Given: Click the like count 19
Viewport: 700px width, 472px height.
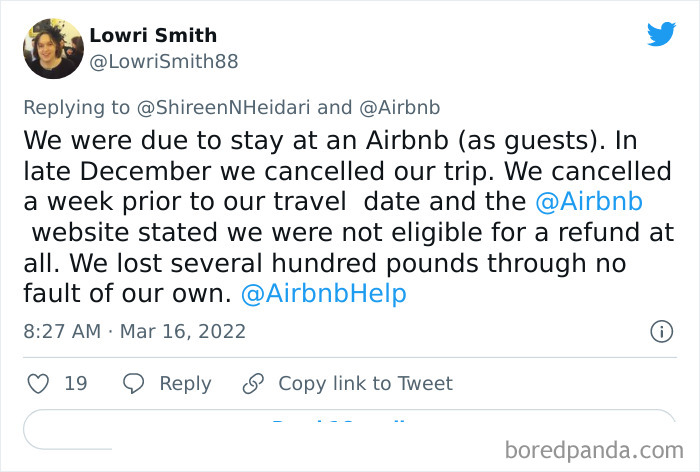Looking at the screenshot, I should coord(75,384).
